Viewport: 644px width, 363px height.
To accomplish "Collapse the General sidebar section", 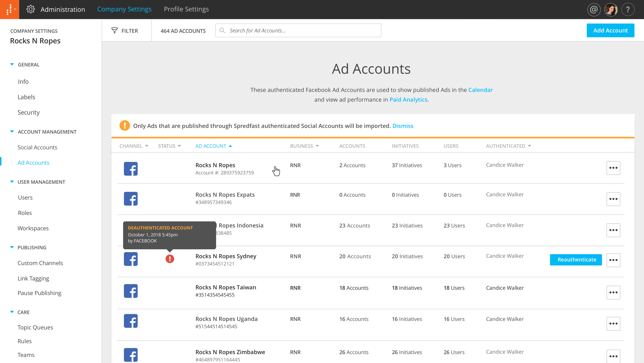I will click(x=12, y=65).
